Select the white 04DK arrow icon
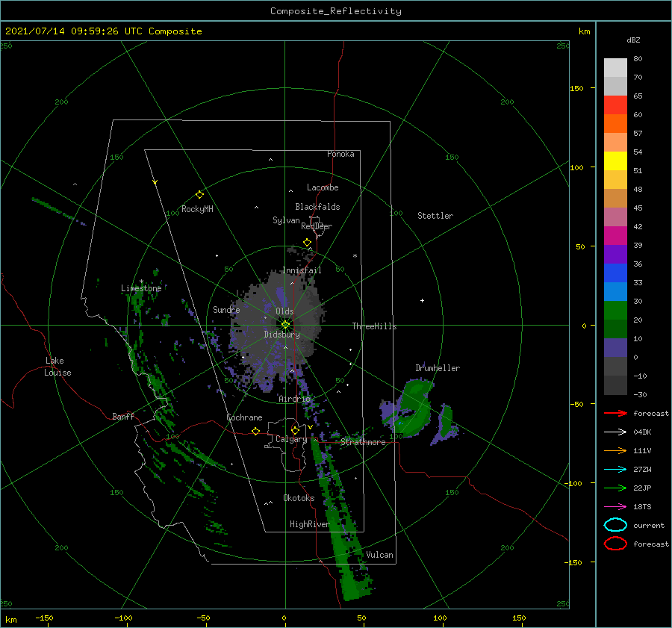Image resolution: width=672 pixels, height=628 pixels. (x=615, y=432)
